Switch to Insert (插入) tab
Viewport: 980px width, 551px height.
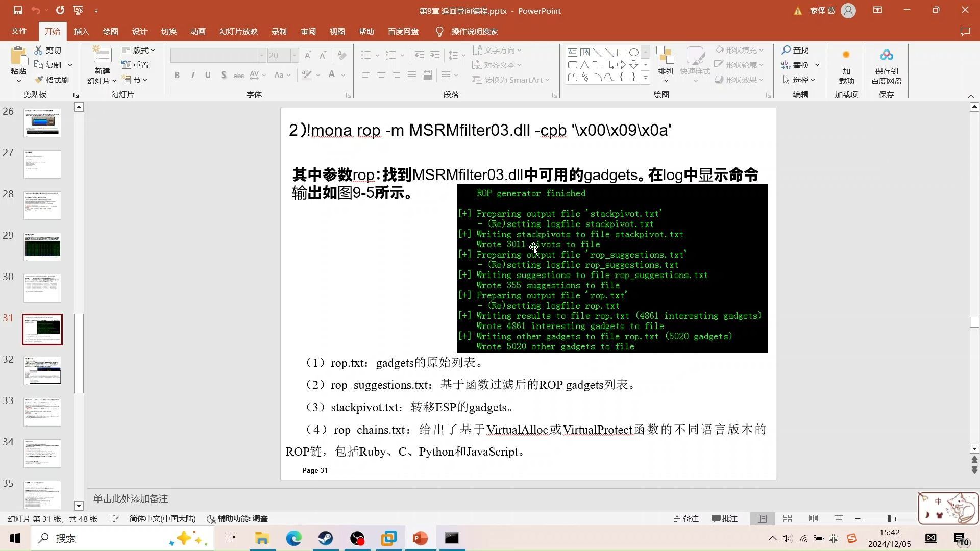click(x=81, y=31)
